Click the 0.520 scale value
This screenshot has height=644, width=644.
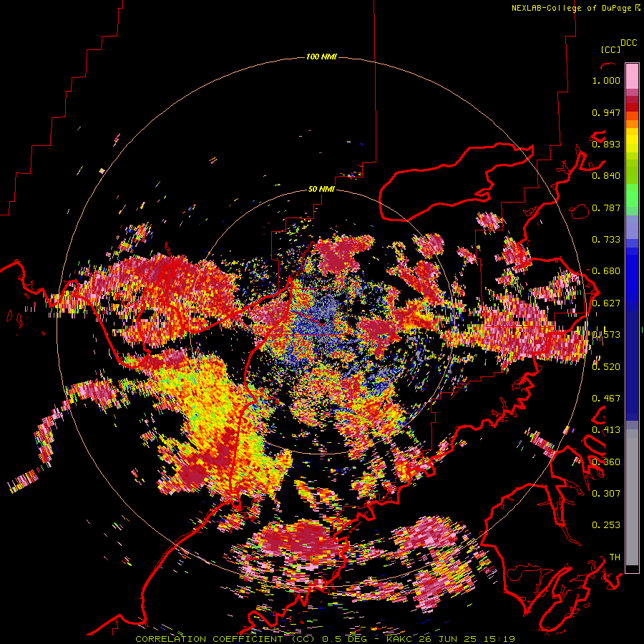click(x=606, y=366)
